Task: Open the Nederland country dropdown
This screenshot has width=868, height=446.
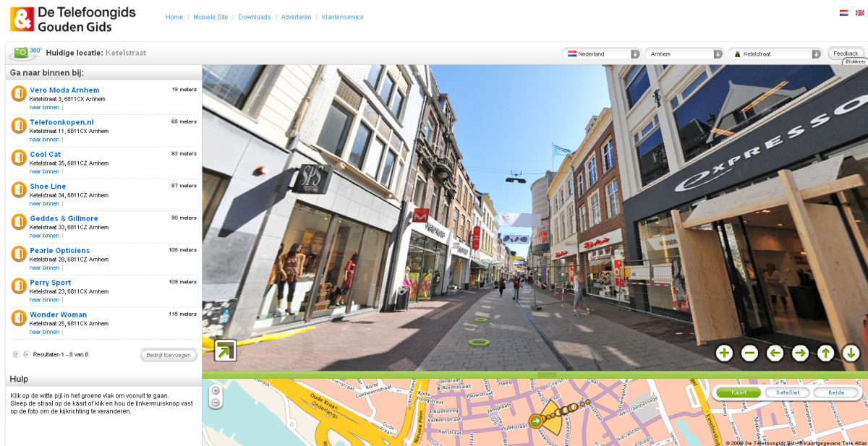Action: tap(603, 53)
